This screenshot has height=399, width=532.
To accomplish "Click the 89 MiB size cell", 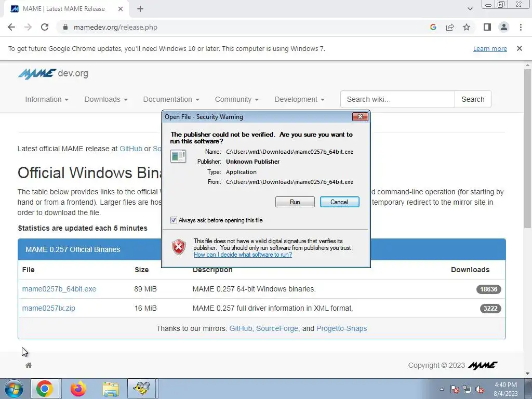I will [145, 289].
